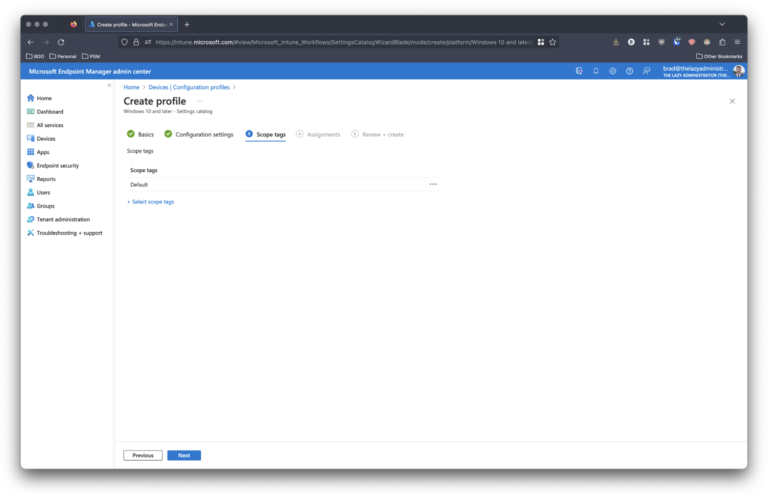Open the BDO bookmarks folder
768x493 pixels.
click(x=35, y=56)
